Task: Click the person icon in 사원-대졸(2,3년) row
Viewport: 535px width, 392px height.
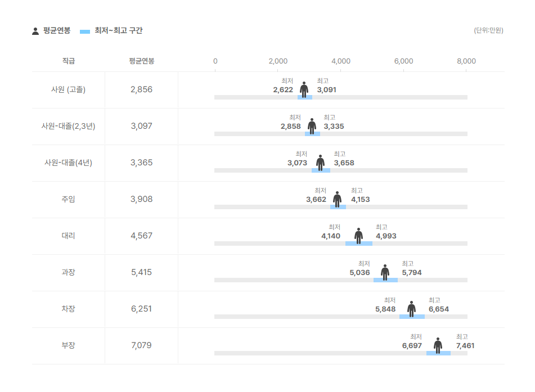Action: pyautogui.click(x=312, y=126)
